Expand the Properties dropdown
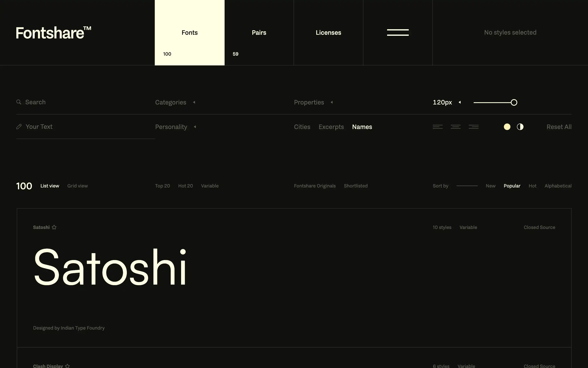 click(x=313, y=102)
